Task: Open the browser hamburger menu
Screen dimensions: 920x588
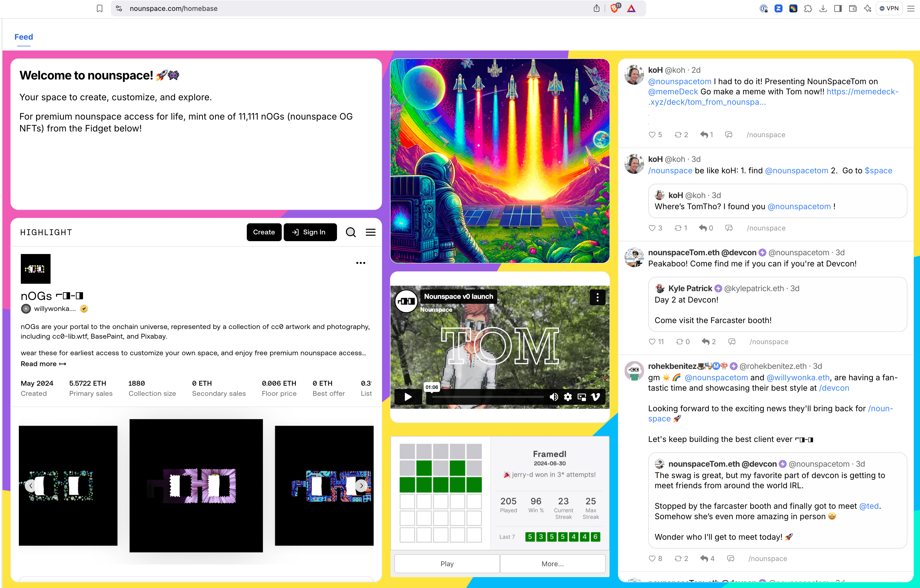Action: (x=911, y=8)
